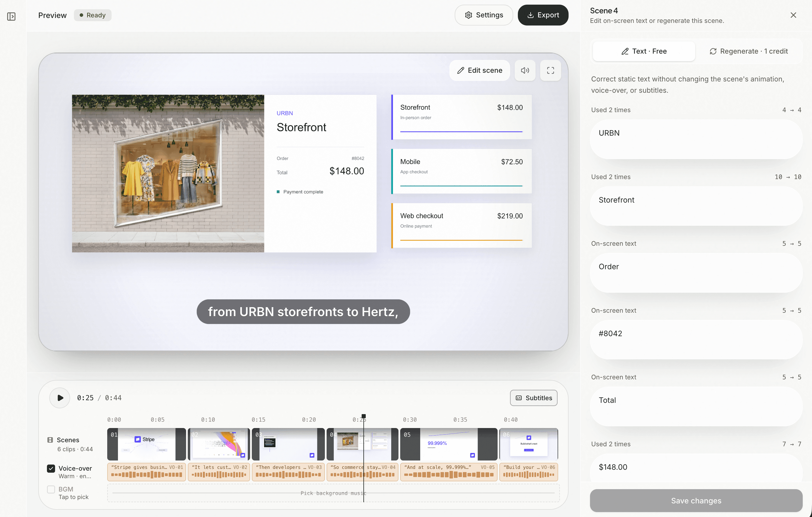
Task: Select scene 01 Stripe thumbnail
Action: point(146,444)
